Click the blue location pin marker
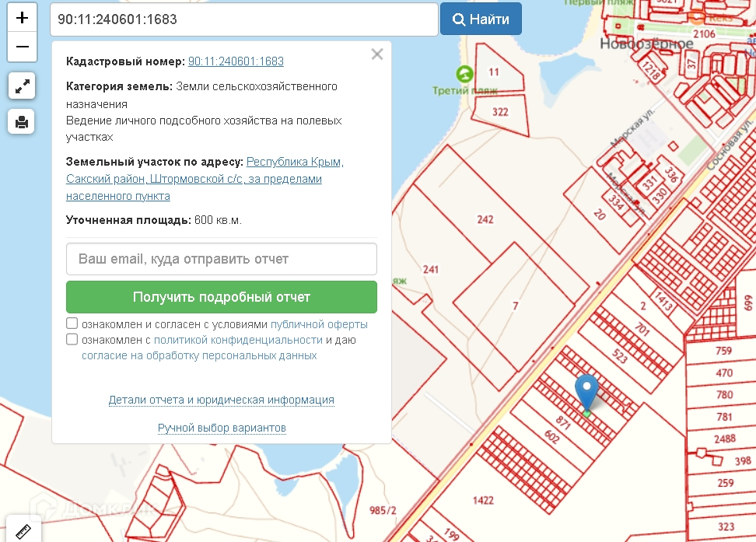Viewport: 756px width, 542px height. 586,393
